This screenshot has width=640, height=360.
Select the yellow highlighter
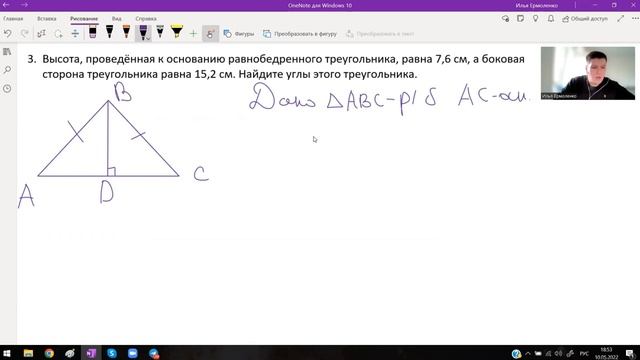coord(177,32)
